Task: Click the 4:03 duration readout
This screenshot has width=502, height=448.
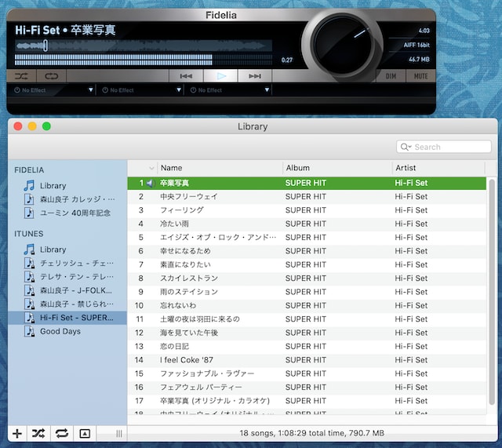Action: [424, 31]
